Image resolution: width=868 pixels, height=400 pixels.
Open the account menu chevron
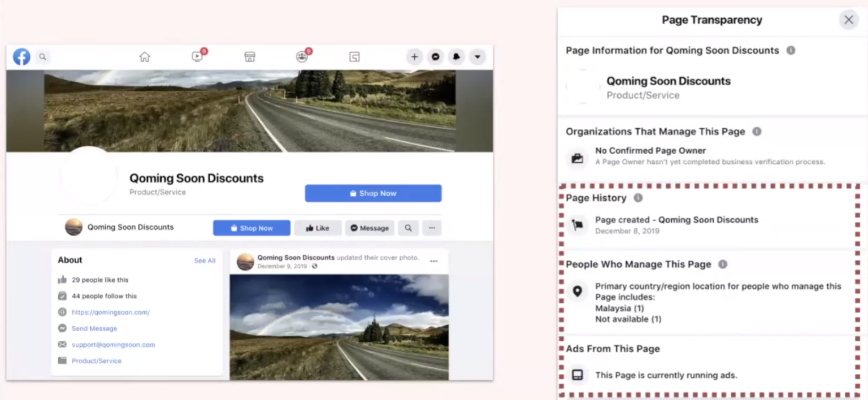477,56
